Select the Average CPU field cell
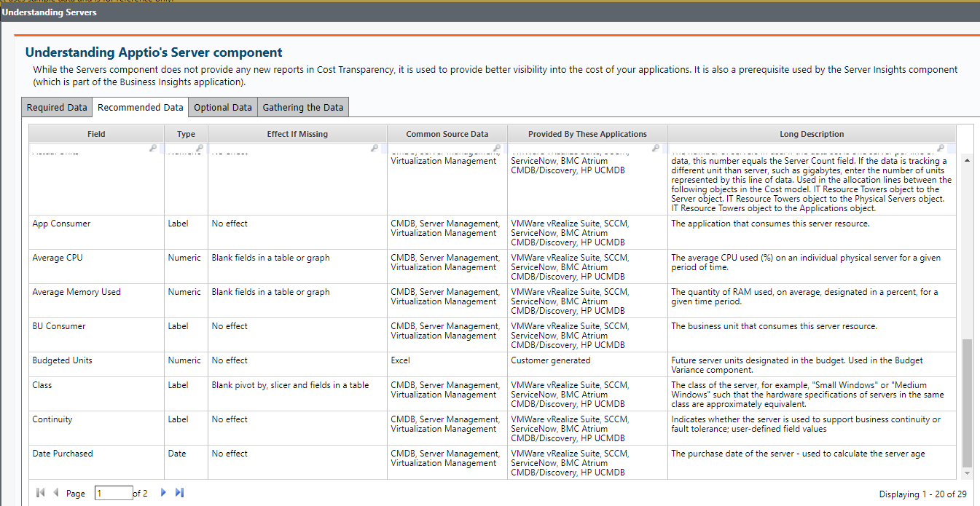 pos(97,266)
